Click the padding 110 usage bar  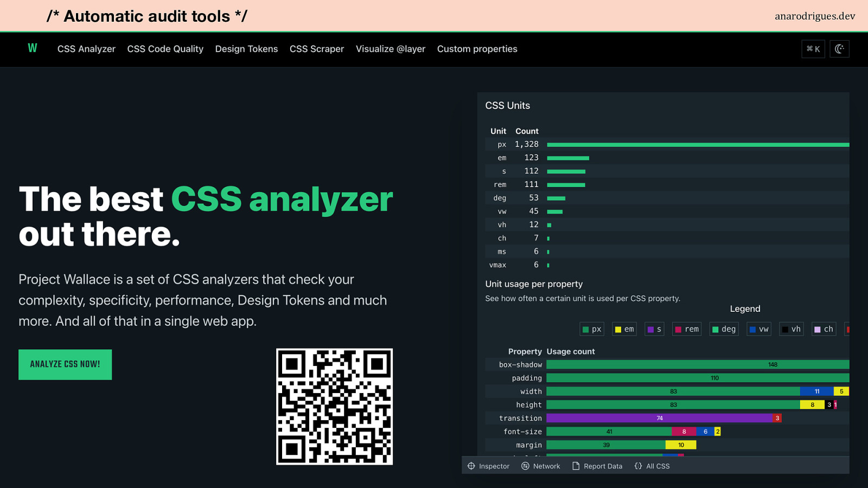698,378
